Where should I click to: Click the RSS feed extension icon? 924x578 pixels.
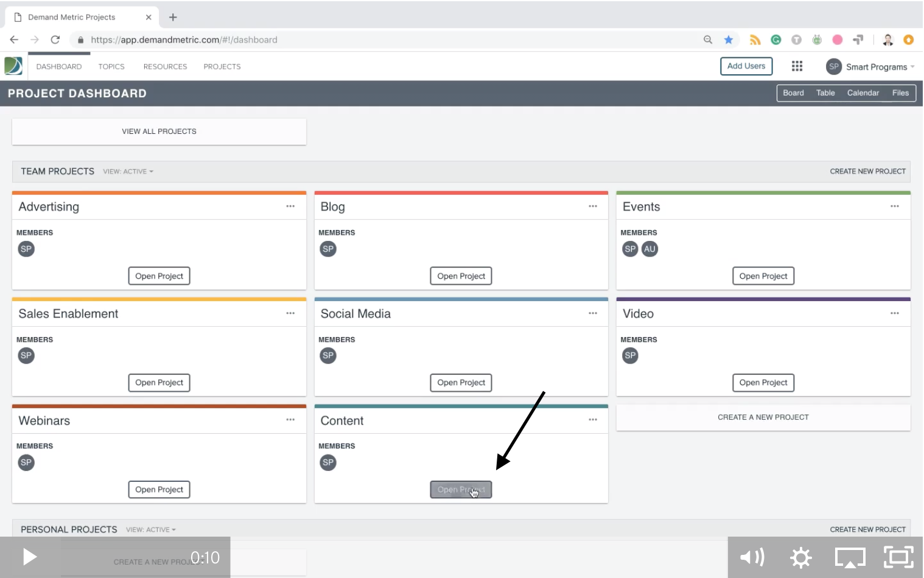coord(755,40)
